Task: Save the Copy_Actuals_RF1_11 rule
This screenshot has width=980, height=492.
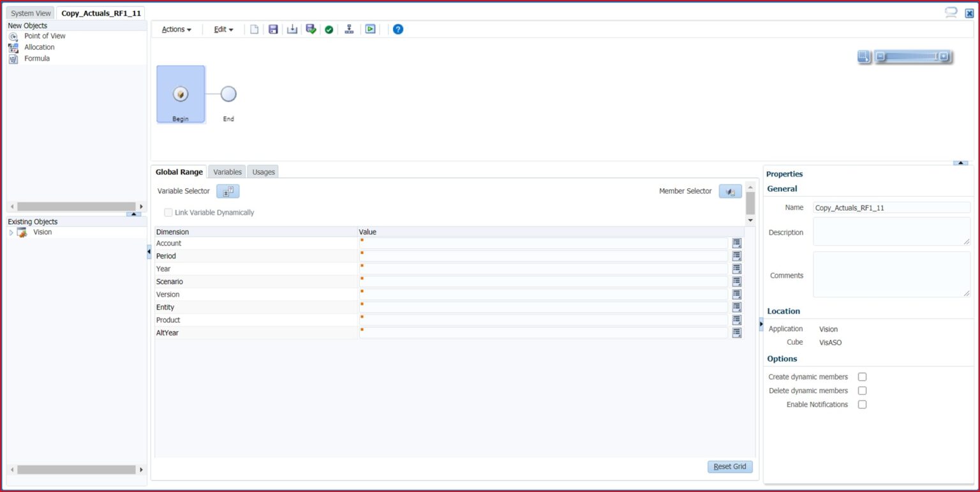Action: (273, 29)
